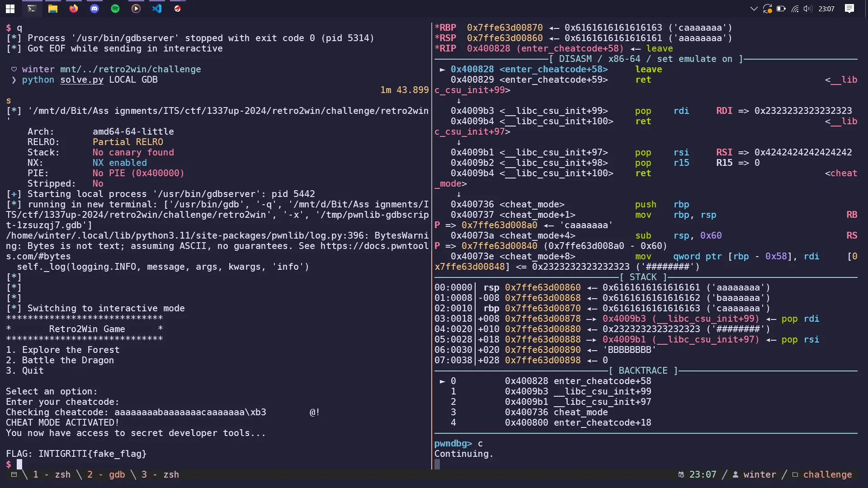This screenshot has height=488, width=868.
Task: Switch to tmux window 3 zsh
Action: click(x=160, y=474)
